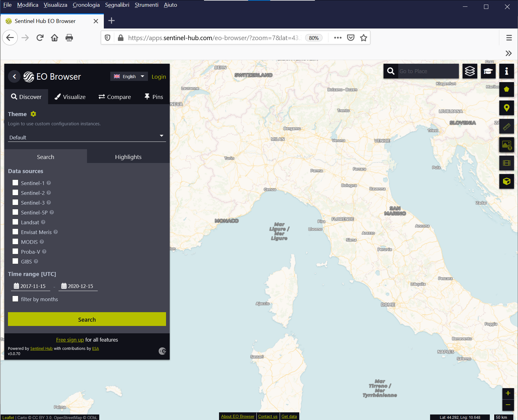Open the English language dropdown

pos(129,76)
